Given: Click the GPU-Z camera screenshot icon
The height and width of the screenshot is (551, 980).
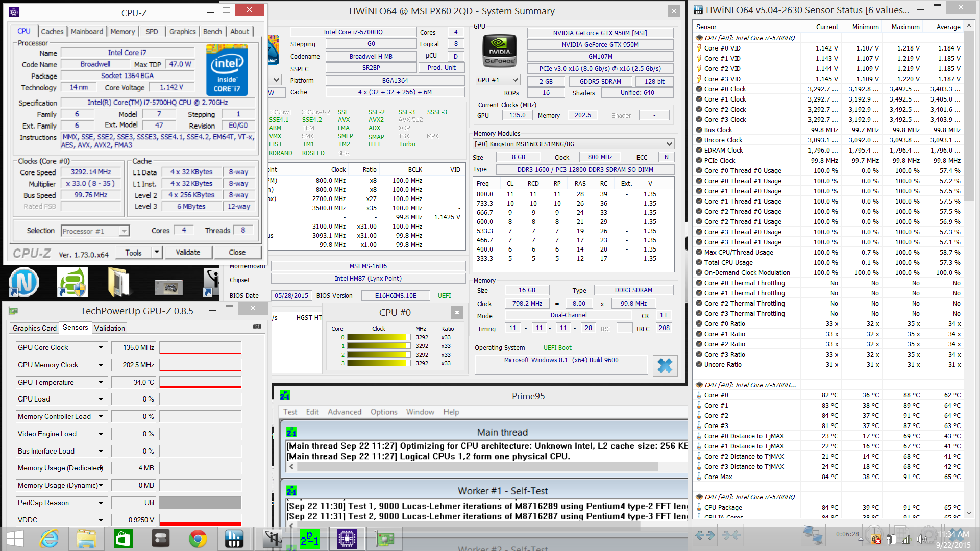Looking at the screenshot, I should click(x=257, y=327).
